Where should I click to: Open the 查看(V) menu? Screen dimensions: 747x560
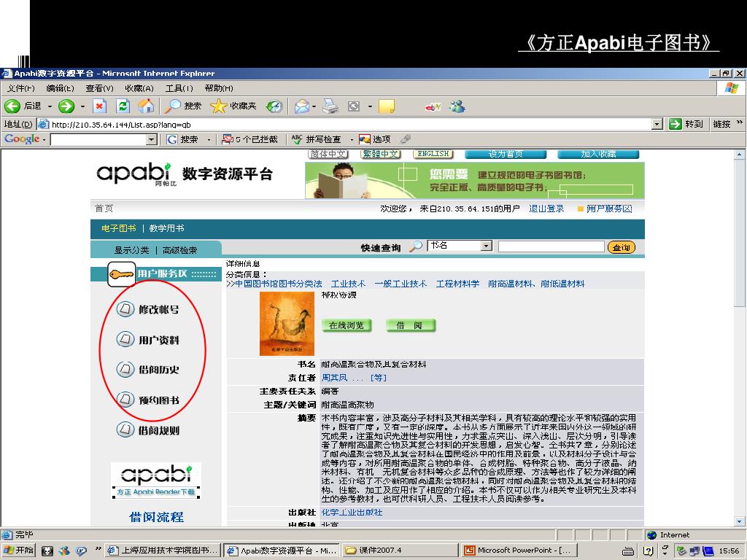pyautogui.click(x=99, y=88)
